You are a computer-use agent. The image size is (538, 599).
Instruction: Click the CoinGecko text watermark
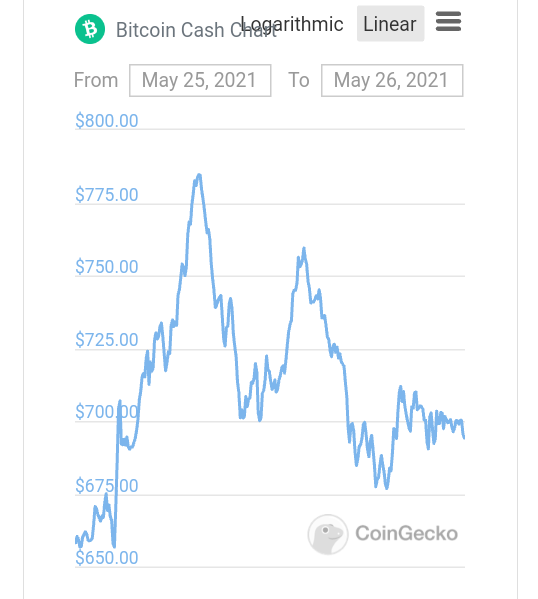coord(406,533)
